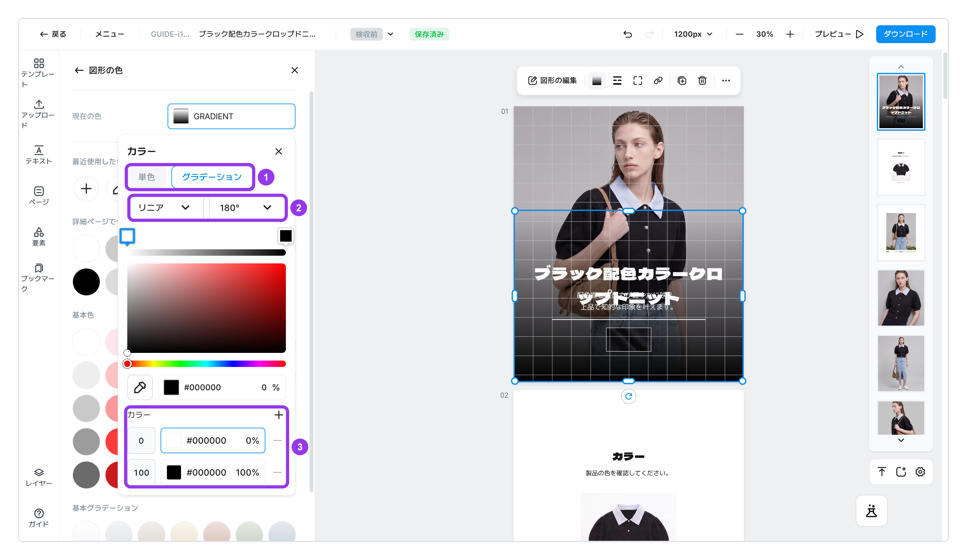Click the duplicate icon in floating toolbar
The image size is (967, 560).
(682, 81)
